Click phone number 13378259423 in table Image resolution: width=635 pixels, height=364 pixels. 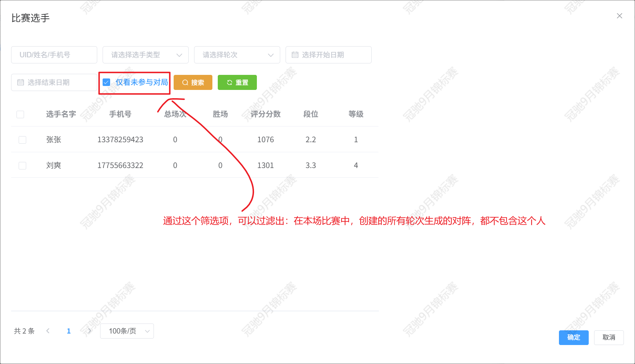pos(120,140)
